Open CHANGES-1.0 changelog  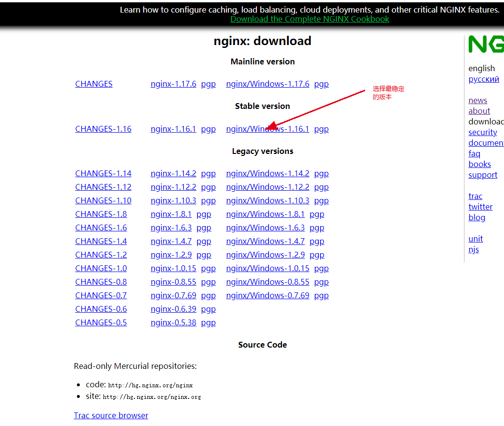tap(101, 268)
